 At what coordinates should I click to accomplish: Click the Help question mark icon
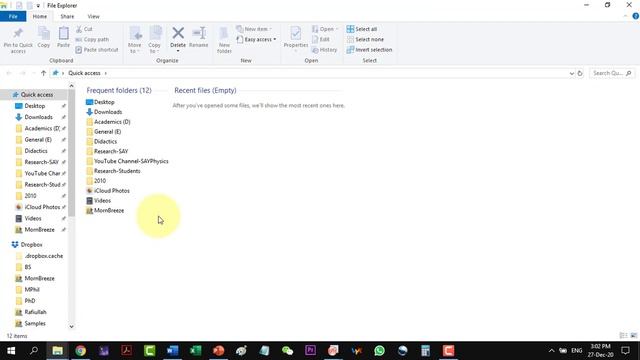click(x=636, y=16)
